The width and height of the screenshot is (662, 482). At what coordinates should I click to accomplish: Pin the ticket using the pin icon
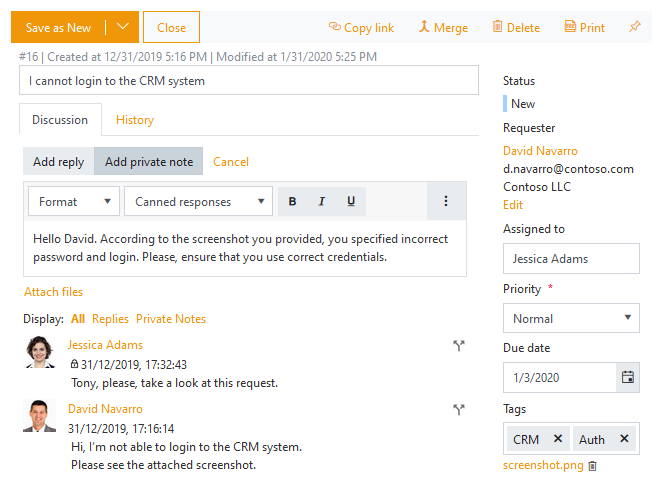634,27
